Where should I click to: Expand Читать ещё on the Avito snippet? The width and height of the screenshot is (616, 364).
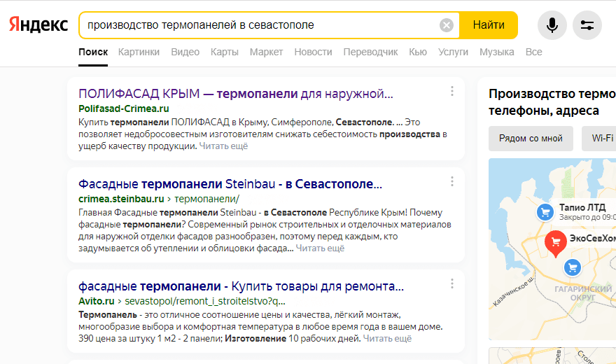387,339
